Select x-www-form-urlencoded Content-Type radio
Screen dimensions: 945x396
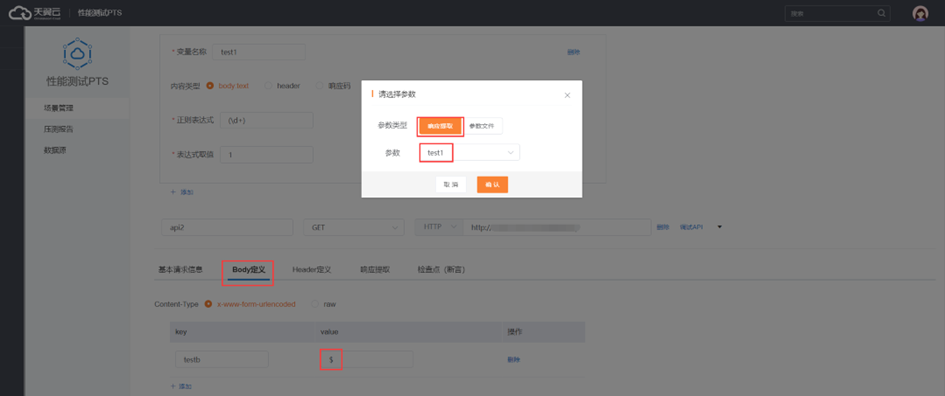(x=209, y=304)
